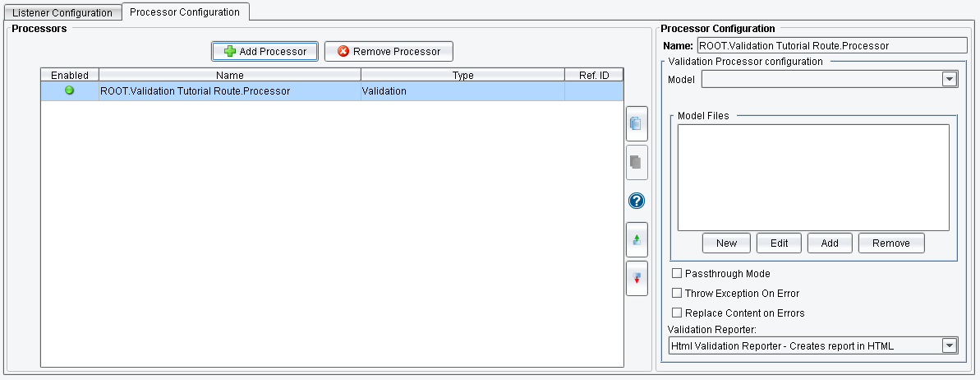The height and width of the screenshot is (380, 980).
Task: Switch to the Listener Configuration tab
Action: coord(62,13)
